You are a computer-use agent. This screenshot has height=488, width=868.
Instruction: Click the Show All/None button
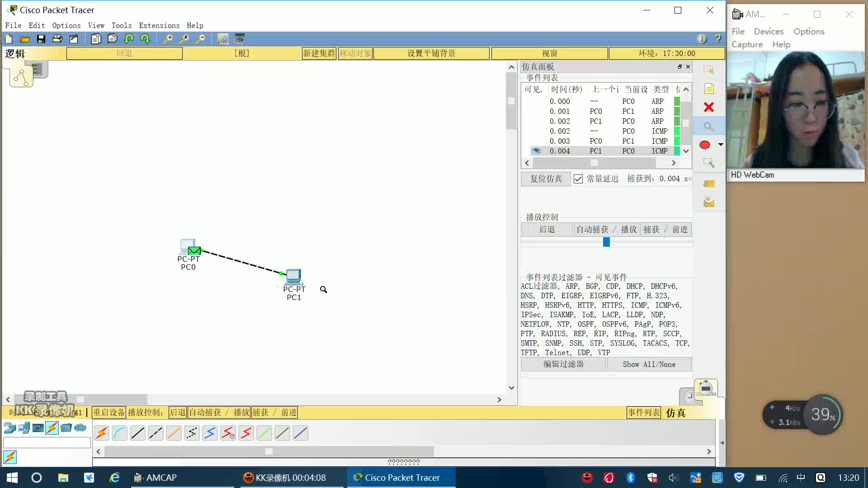point(649,364)
